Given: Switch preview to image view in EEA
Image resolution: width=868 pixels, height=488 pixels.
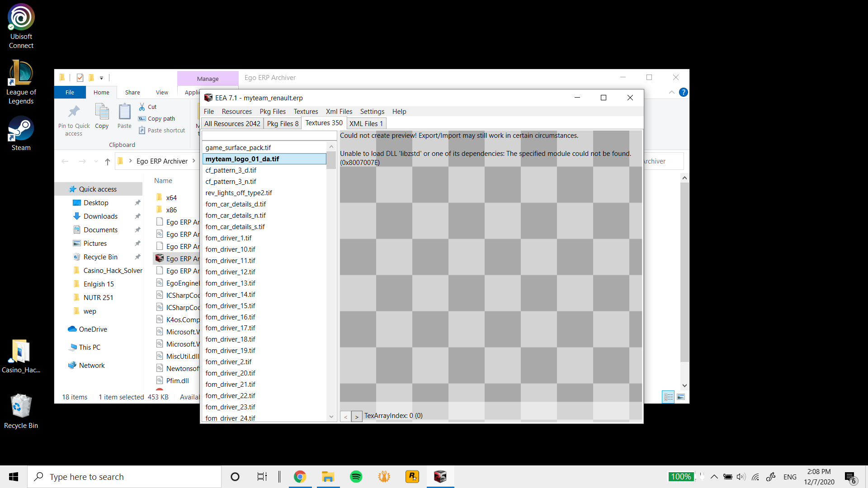Looking at the screenshot, I should [680, 396].
